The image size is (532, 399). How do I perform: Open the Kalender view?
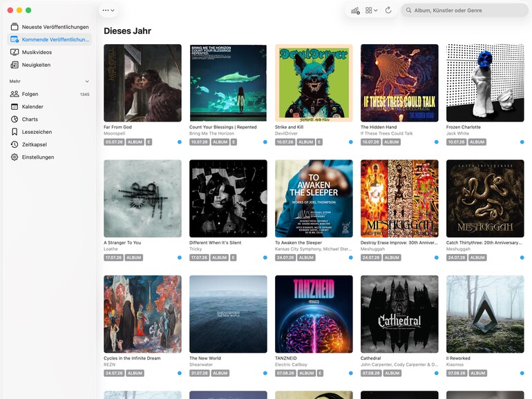(x=50, y=107)
